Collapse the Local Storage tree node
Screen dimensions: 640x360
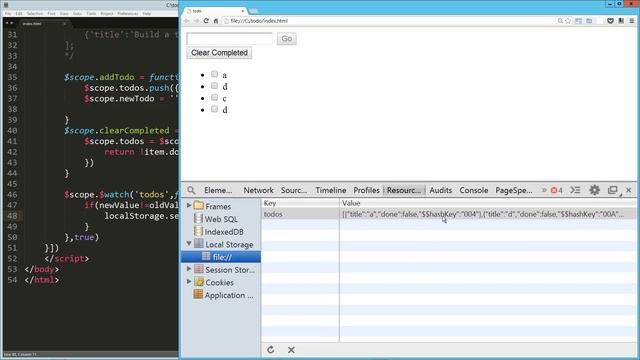[189, 244]
